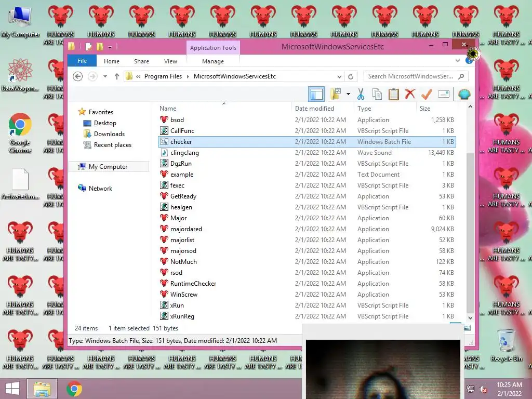Select the bsod application file

(307, 120)
